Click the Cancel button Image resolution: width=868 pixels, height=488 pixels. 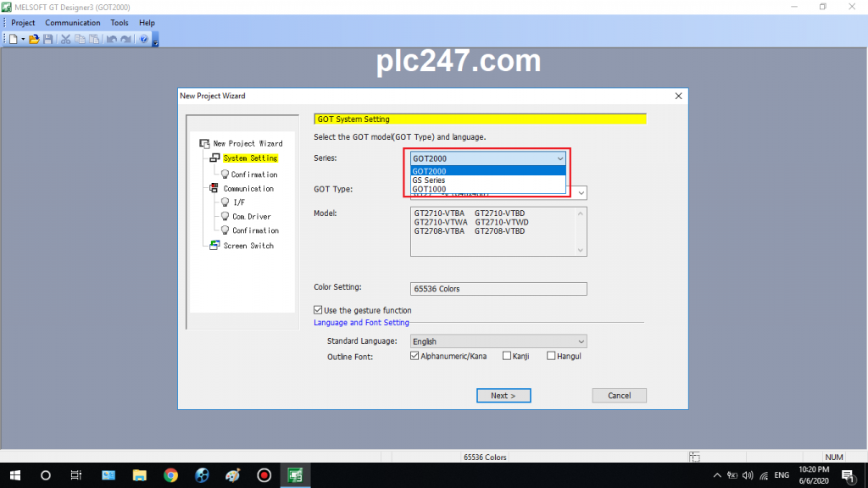[x=619, y=396]
